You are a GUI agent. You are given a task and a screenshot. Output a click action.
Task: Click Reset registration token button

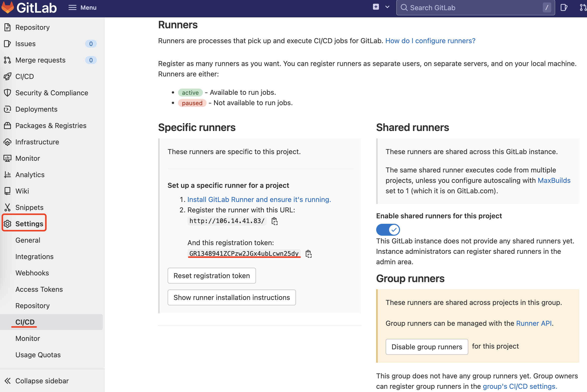[211, 275]
